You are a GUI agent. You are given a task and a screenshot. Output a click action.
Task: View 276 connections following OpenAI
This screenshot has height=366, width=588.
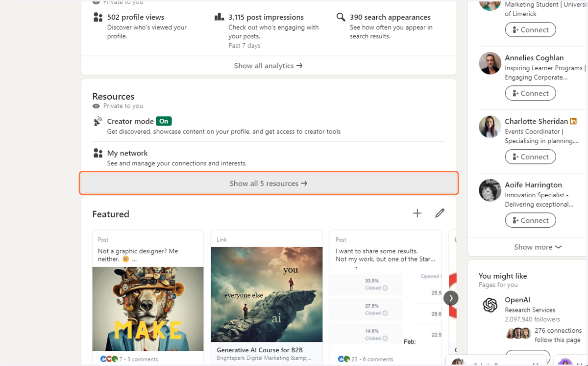(x=558, y=335)
